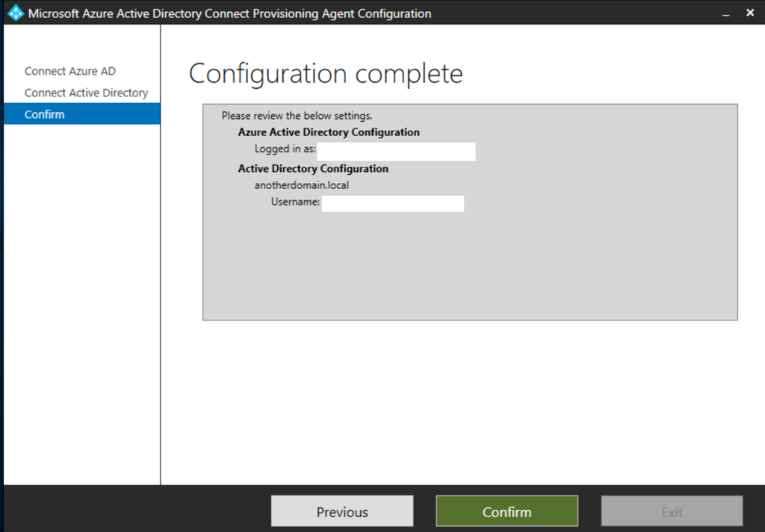Select the Connect Azure AD step
The height and width of the screenshot is (532, 765).
click(x=70, y=71)
